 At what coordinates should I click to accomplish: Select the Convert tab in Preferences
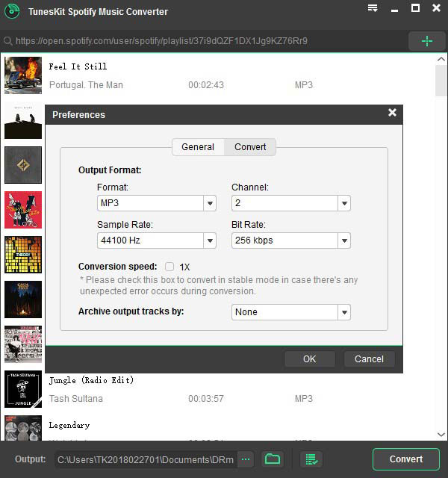[x=250, y=147]
